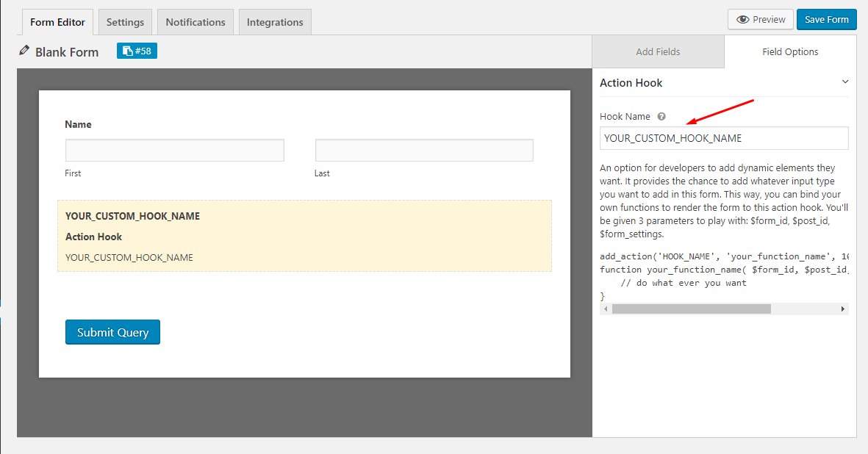Switch to the Settings tab

coord(124,22)
